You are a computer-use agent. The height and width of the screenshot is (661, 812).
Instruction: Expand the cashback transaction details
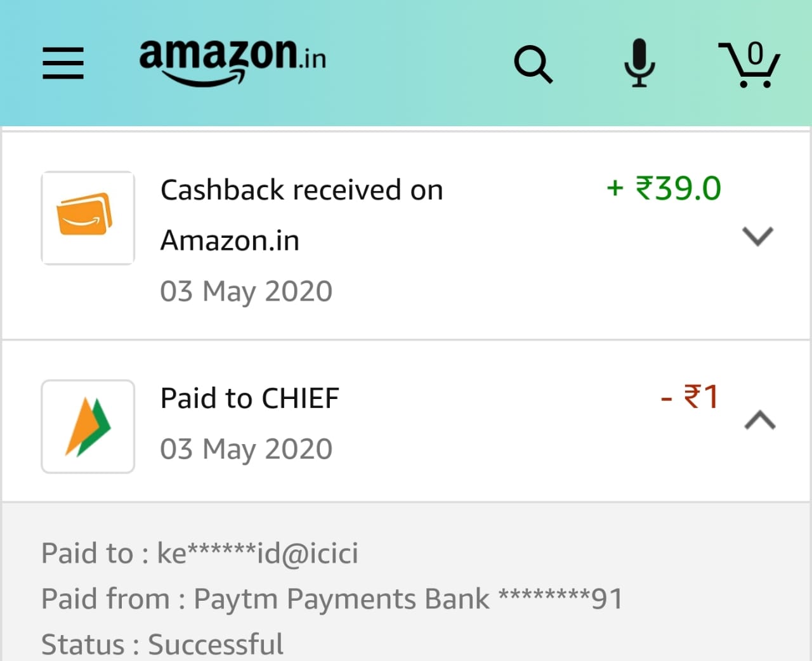757,236
